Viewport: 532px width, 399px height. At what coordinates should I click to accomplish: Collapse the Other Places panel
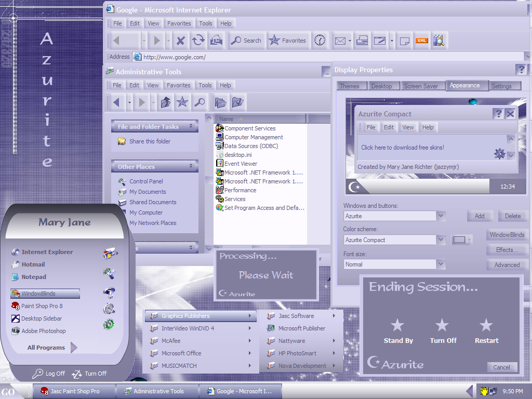191,166
